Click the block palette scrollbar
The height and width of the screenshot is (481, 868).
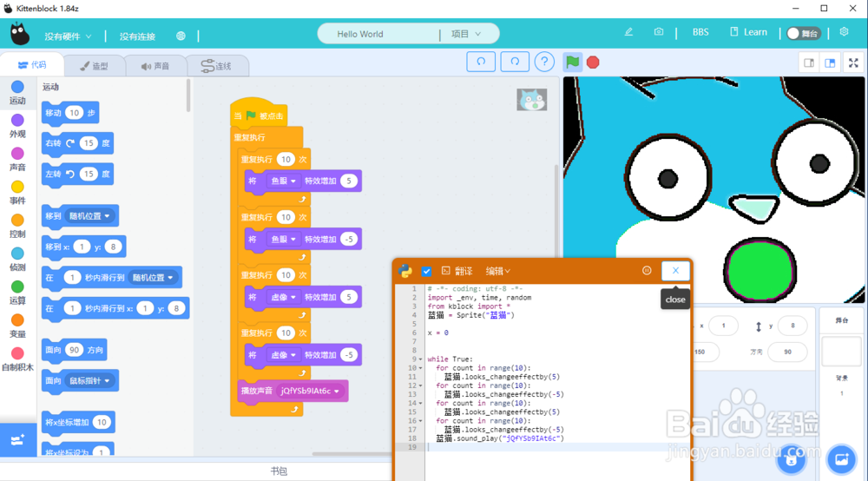(188, 96)
